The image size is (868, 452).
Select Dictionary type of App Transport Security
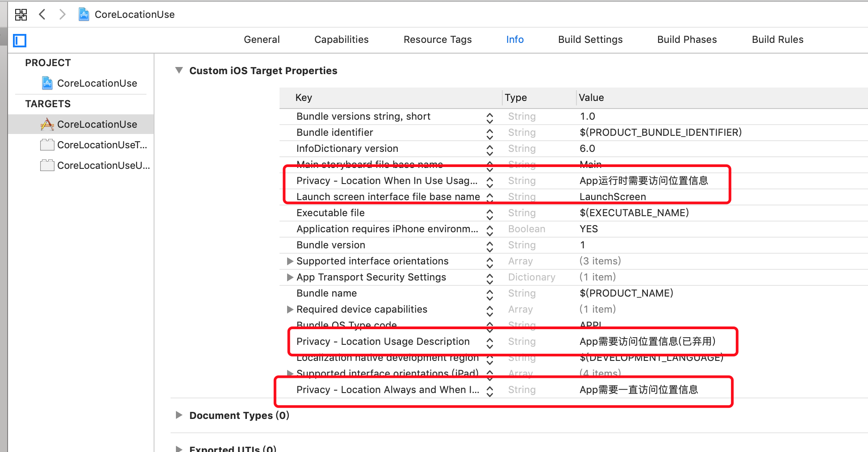coord(531,277)
